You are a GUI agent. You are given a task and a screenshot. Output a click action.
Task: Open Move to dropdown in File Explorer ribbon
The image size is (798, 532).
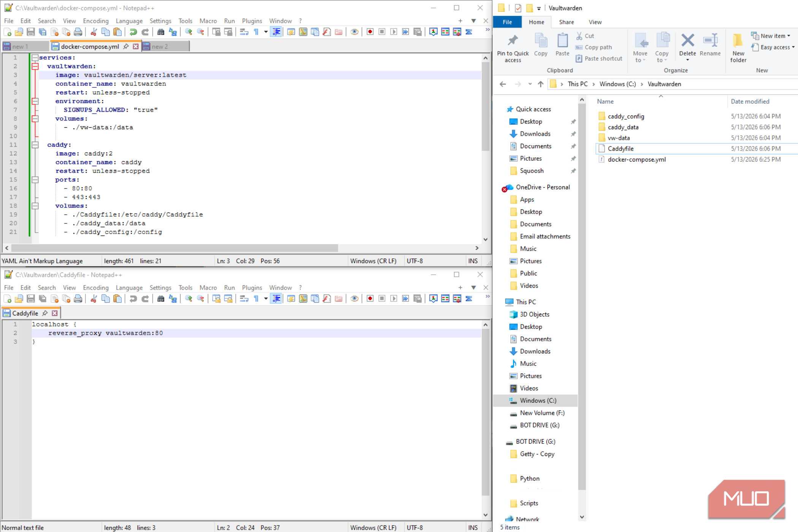pyautogui.click(x=640, y=48)
